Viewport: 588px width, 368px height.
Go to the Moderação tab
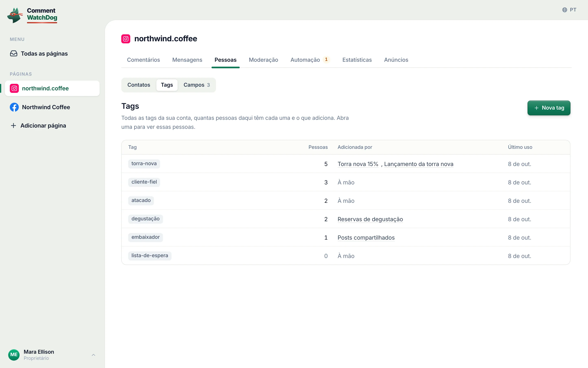pos(263,60)
